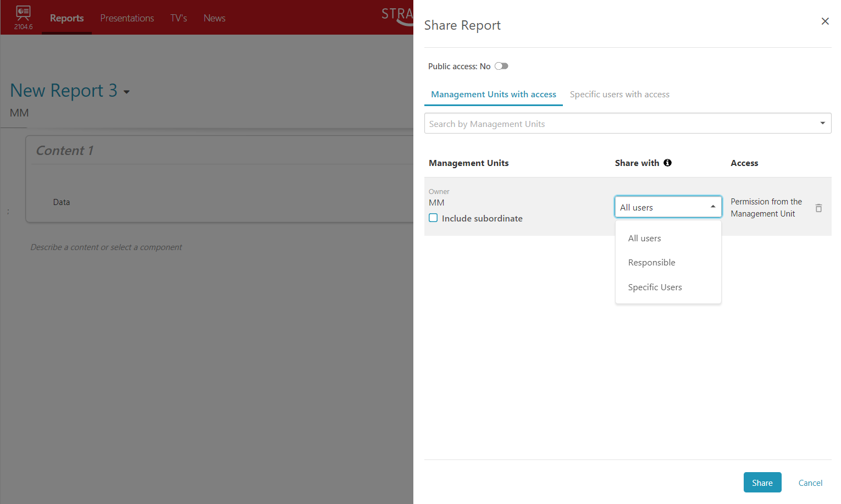Collapse the All users share dropdown

pyautogui.click(x=712, y=207)
